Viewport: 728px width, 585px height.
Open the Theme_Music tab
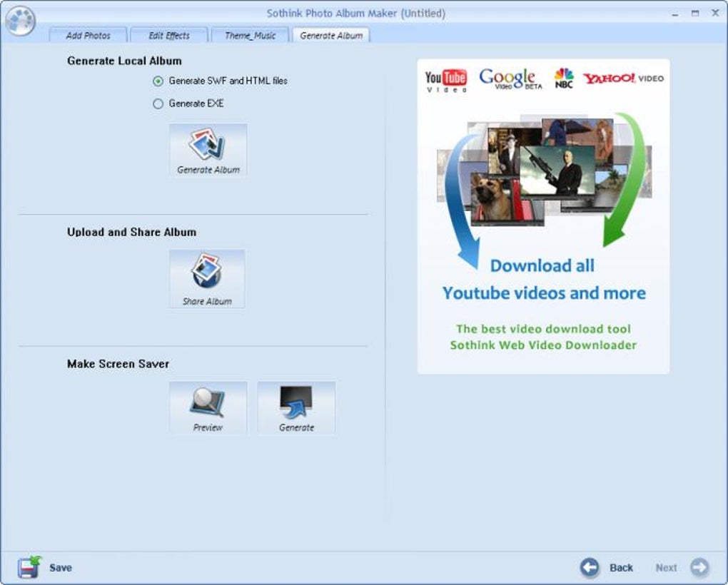[250, 35]
